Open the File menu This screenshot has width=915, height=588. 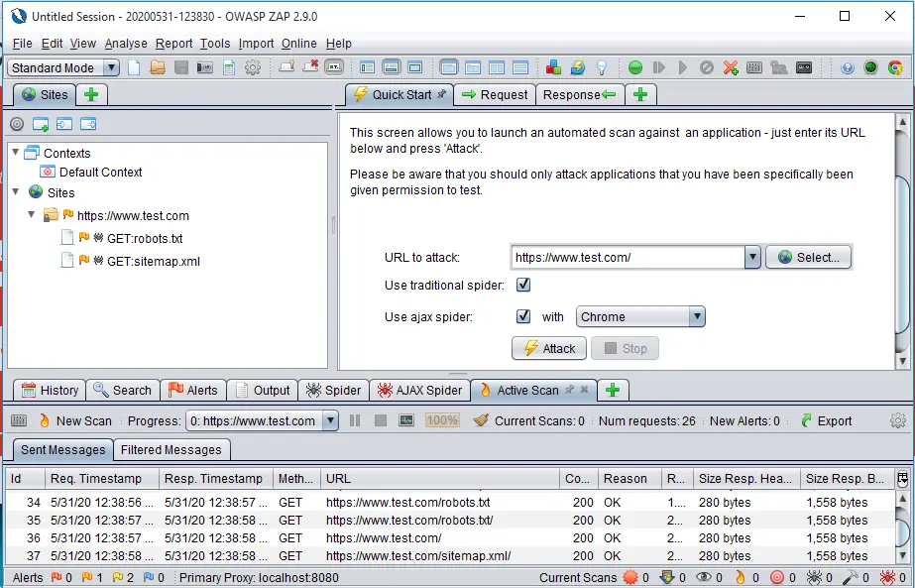(22, 44)
